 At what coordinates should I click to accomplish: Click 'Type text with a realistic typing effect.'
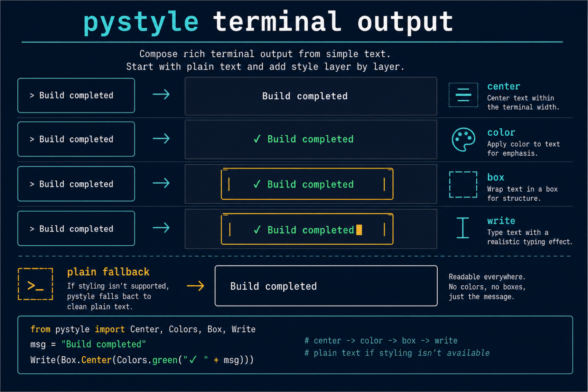tap(530, 237)
